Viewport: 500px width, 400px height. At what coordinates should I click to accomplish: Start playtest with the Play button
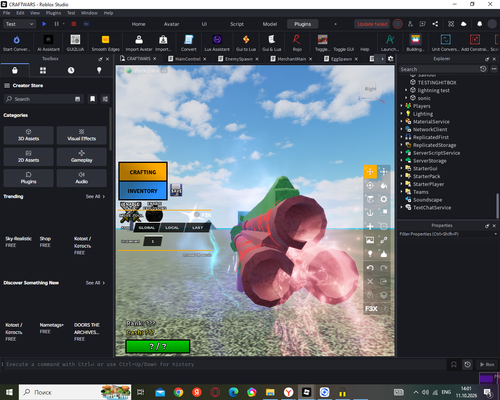click(x=44, y=24)
